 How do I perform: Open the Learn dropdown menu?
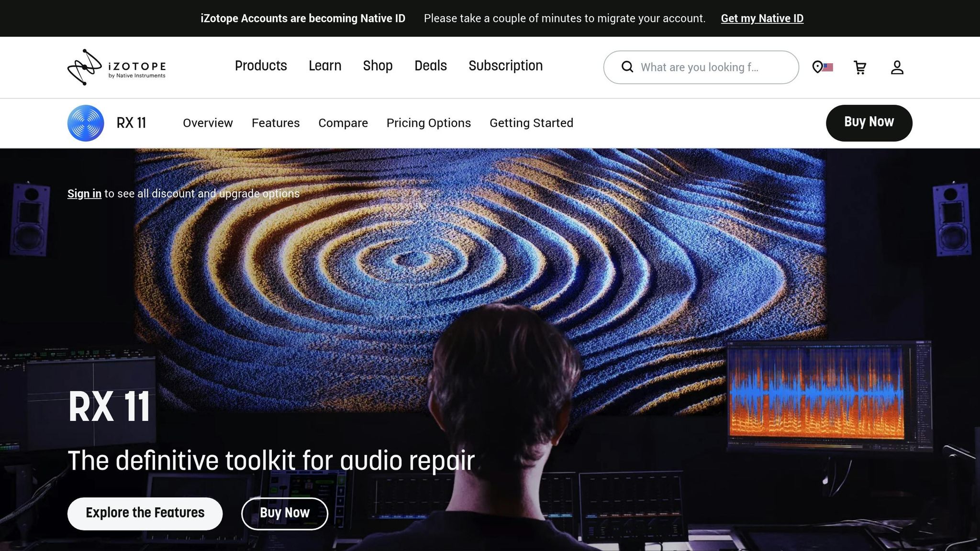pyautogui.click(x=325, y=66)
